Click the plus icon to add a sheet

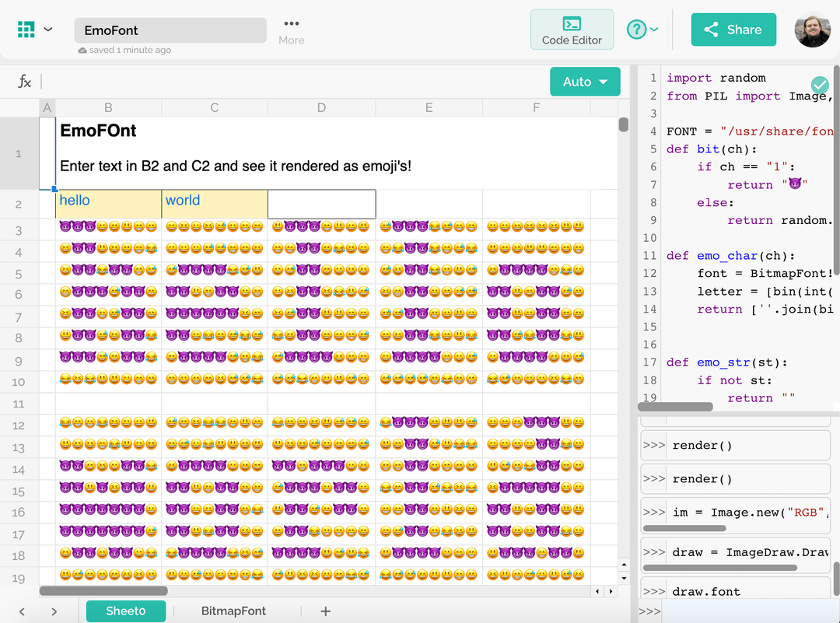[324, 611]
